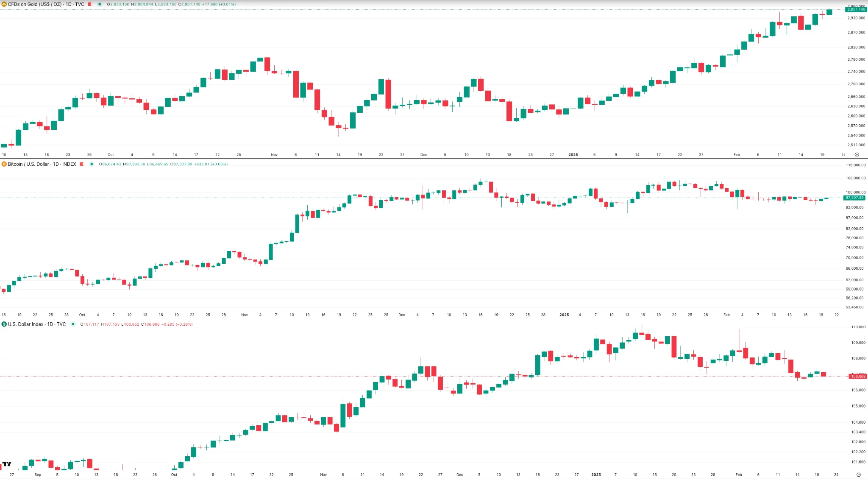868x480 pixels.
Task: Click the Bitcoin symbol logo icon
Action: point(4,164)
